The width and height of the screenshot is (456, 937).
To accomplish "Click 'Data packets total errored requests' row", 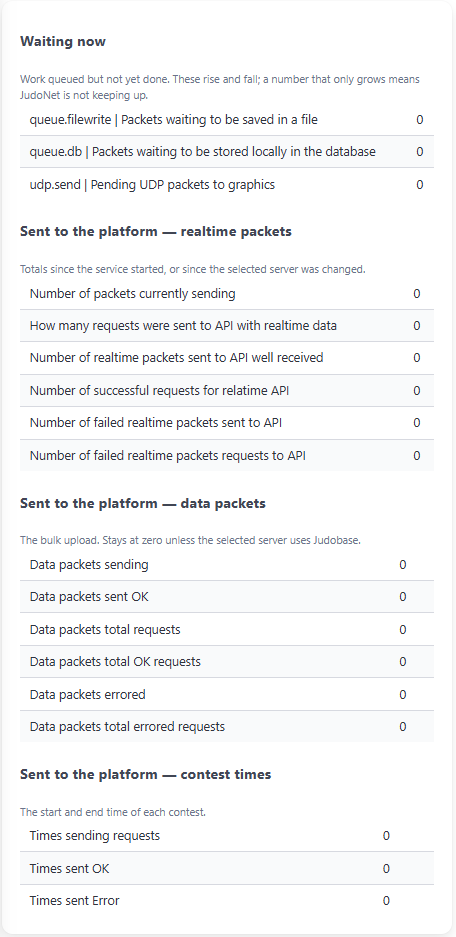I will pos(227,727).
